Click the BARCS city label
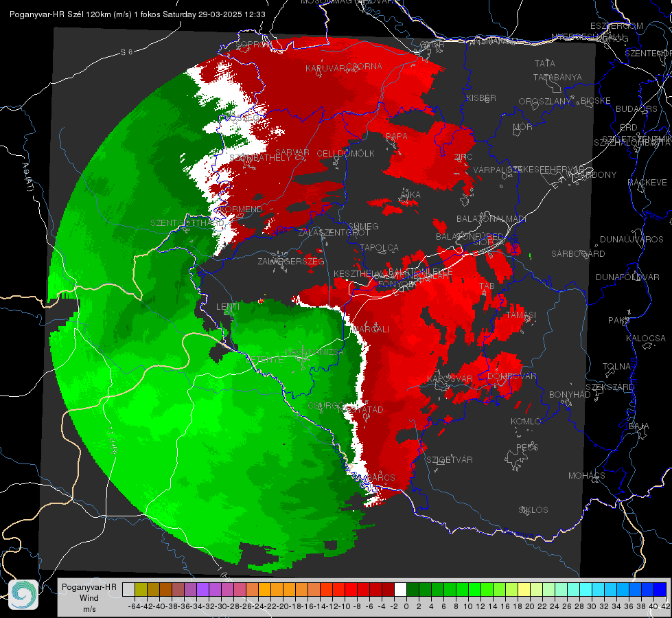This screenshot has width=672, height=618. coord(381,477)
